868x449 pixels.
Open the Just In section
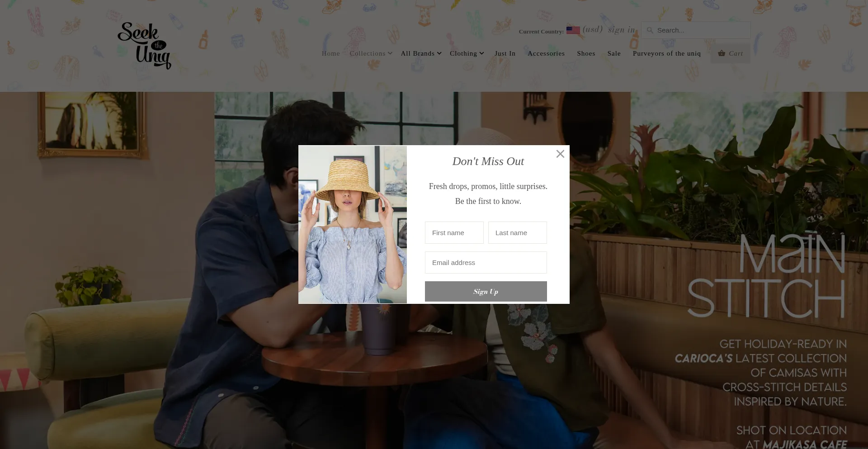pos(505,53)
